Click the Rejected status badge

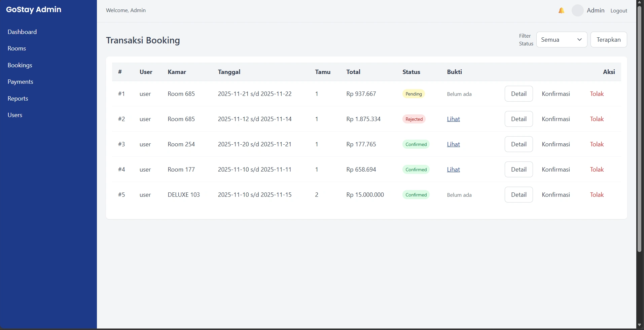pos(414,119)
